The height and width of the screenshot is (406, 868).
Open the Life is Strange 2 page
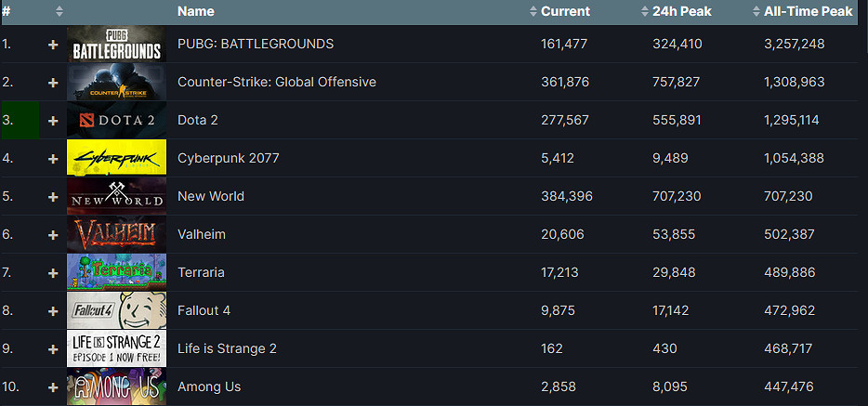227,348
